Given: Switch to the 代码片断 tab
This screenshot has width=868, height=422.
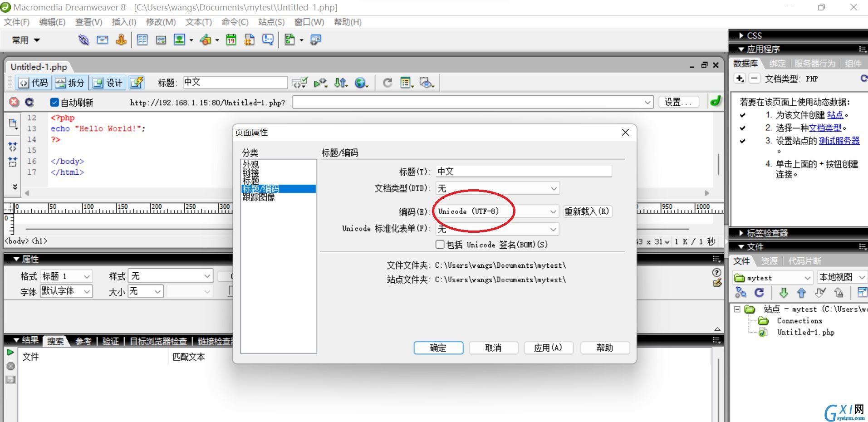Looking at the screenshot, I should point(804,261).
